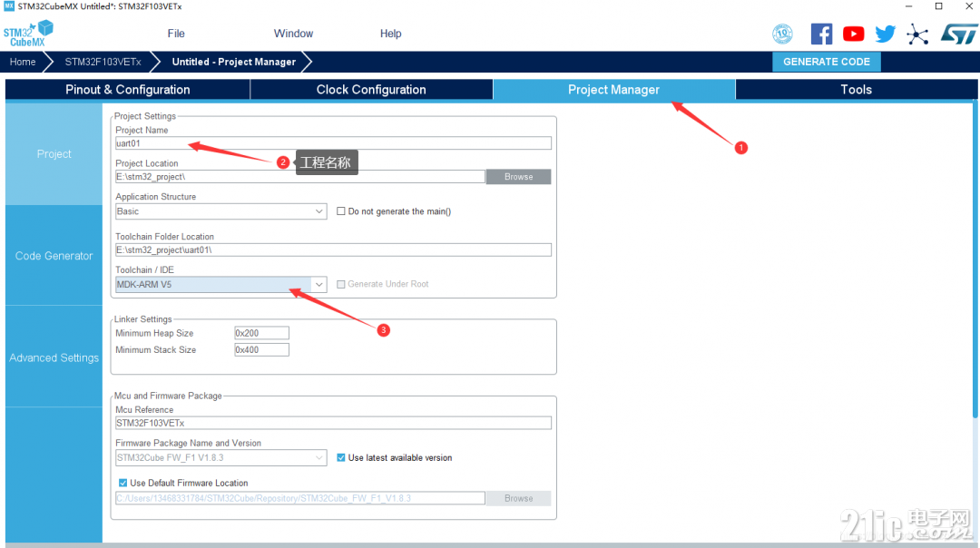Open the Application Structure dropdown
The image size is (980, 548).
pos(220,211)
